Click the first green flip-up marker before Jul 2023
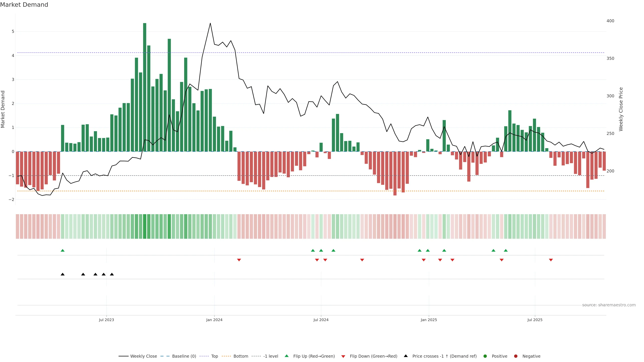This screenshot has width=644, height=362. click(63, 250)
